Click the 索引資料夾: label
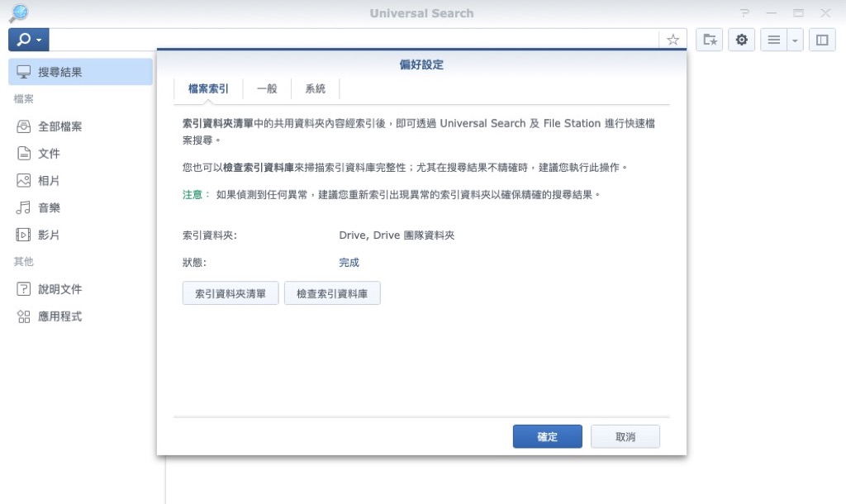This screenshot has height=504, width=846. (x=209, y=235)
